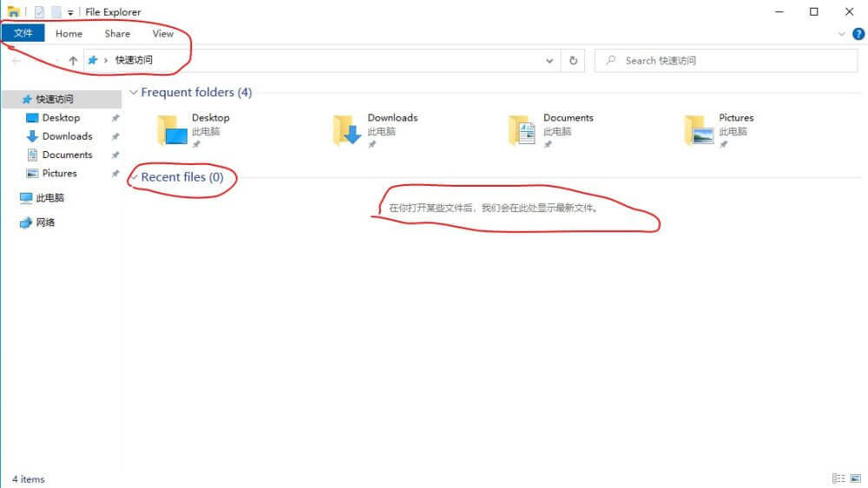This screenshot has width=868, height=488.
Task: Click 快速访问 in the address bar
Action: pos(134,60)
